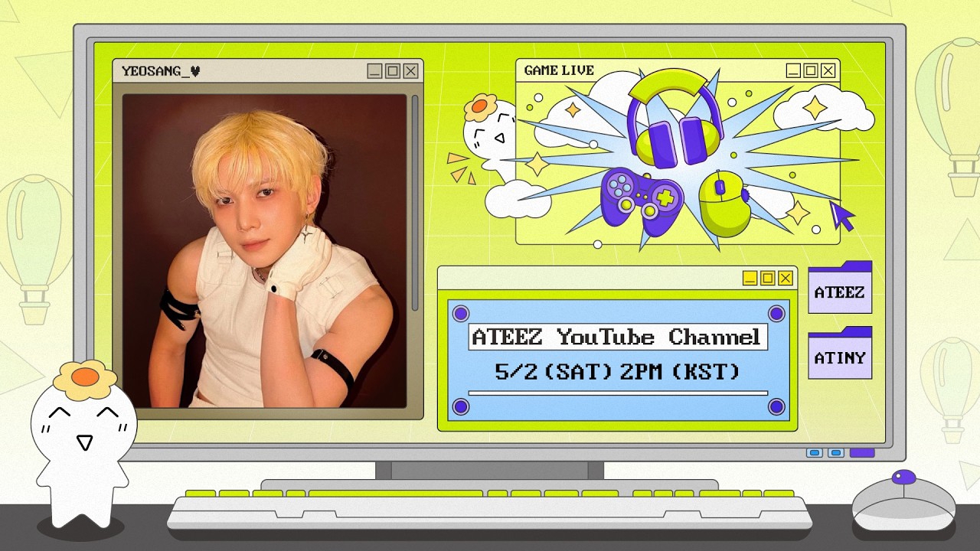The width and height of the screenshot is (980, 551).
Task: Maximize the GAME LIVE window
Action: point(811,70)
